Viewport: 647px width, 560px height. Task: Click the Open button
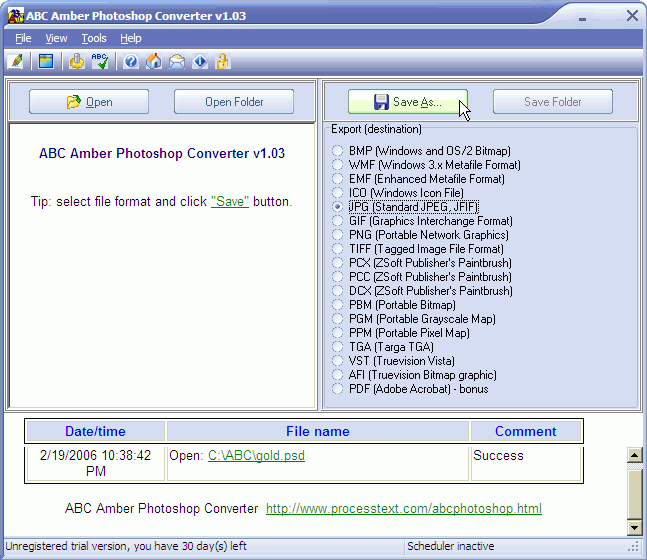tap(89, 102)
